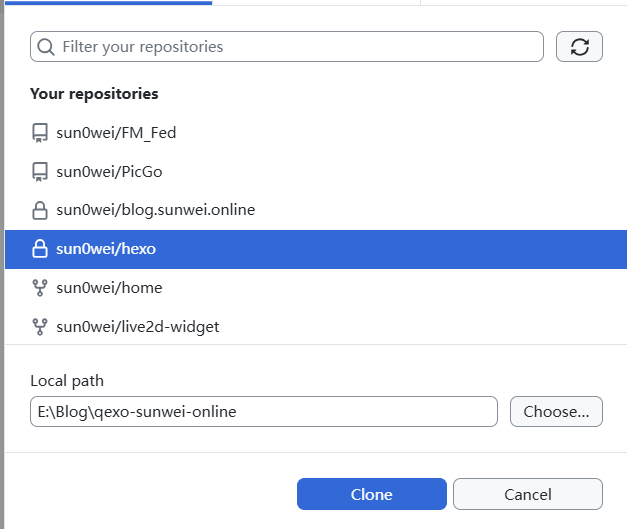The image size is (627, 529).
Task: Select the sun0wei/PicGo repository
Action: tap(316, 172)
